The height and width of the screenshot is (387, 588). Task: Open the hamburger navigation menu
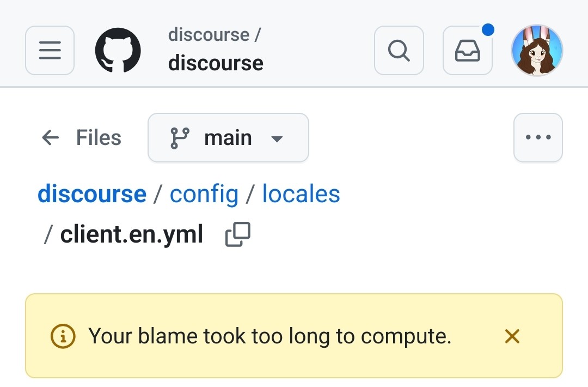(50, 51)
